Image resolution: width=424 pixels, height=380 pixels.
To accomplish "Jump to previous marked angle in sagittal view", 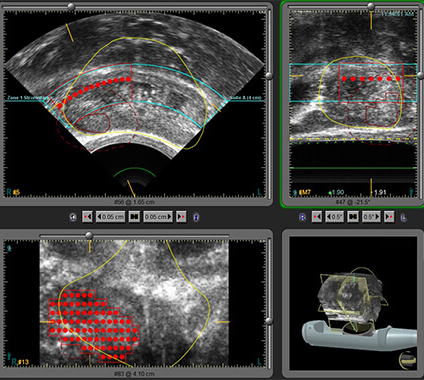I will 317,217.
